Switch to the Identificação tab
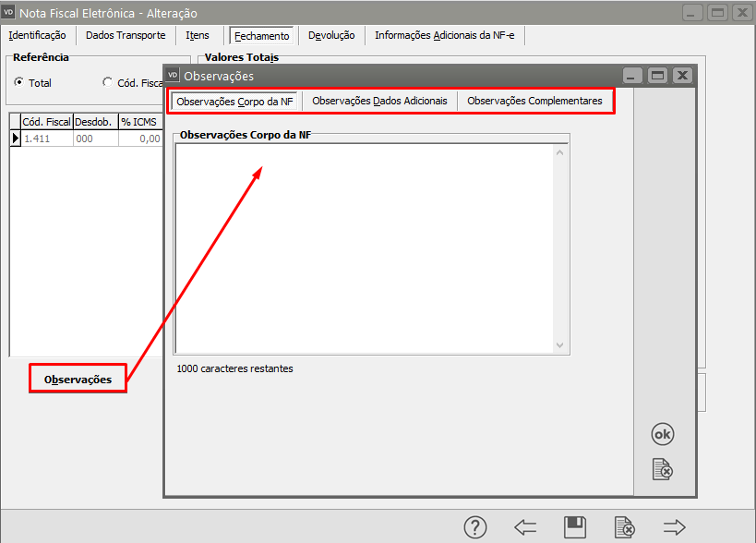The width and height of the screenshot is (756, 543). click(37, 35)
